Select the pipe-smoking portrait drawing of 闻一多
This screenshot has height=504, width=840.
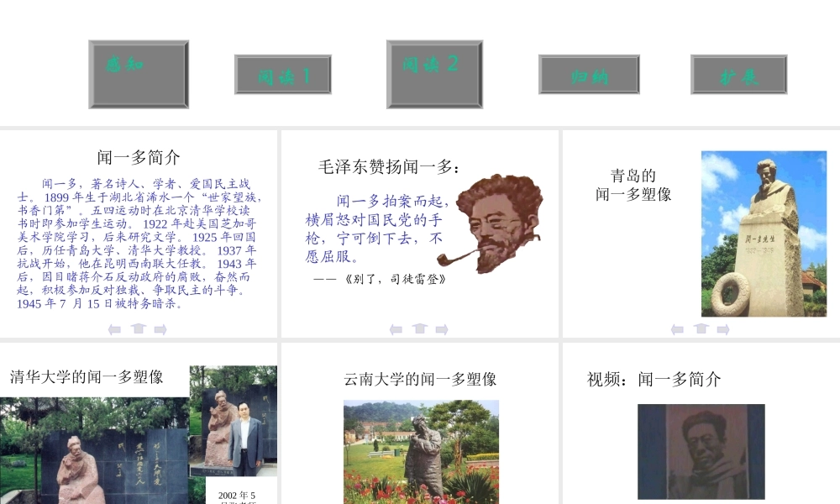(x=491, y=224)
